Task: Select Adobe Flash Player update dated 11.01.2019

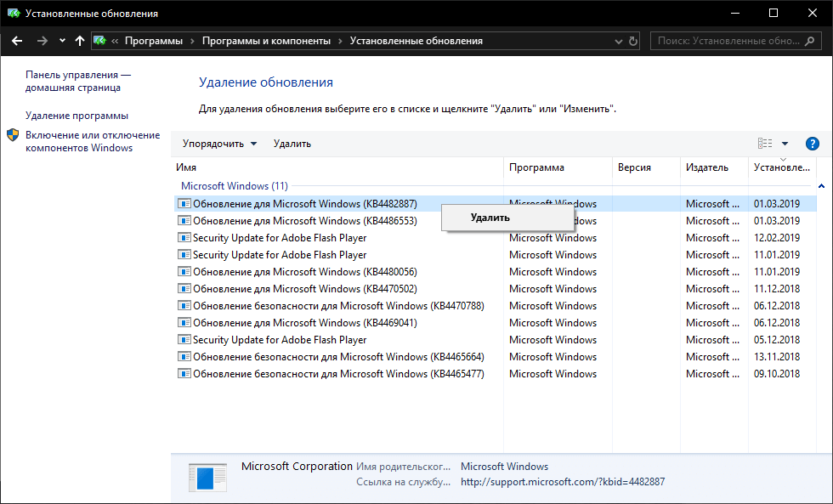Action: [x=495, y=255]
